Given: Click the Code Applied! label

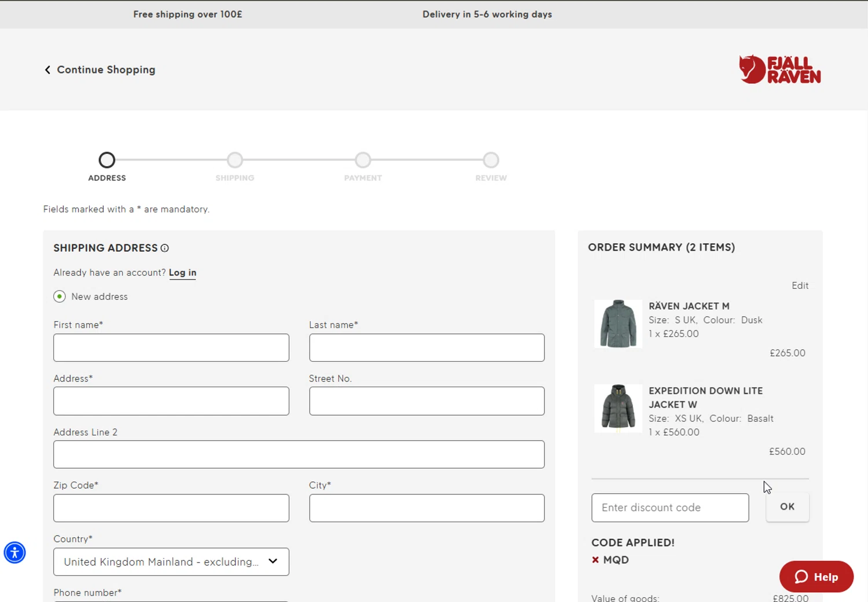Looking at the screenshot, I should [633, 543].
